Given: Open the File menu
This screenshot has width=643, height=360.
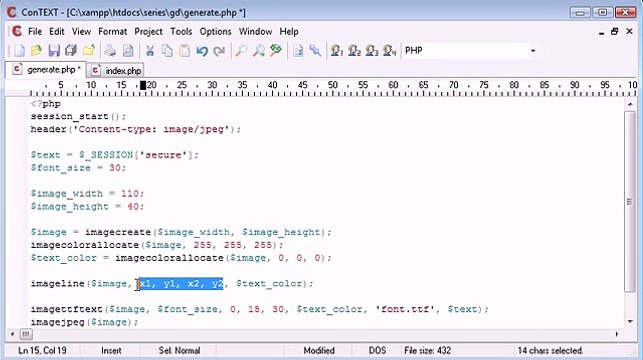Looking at the screenshot, I should tap(35, 32).
